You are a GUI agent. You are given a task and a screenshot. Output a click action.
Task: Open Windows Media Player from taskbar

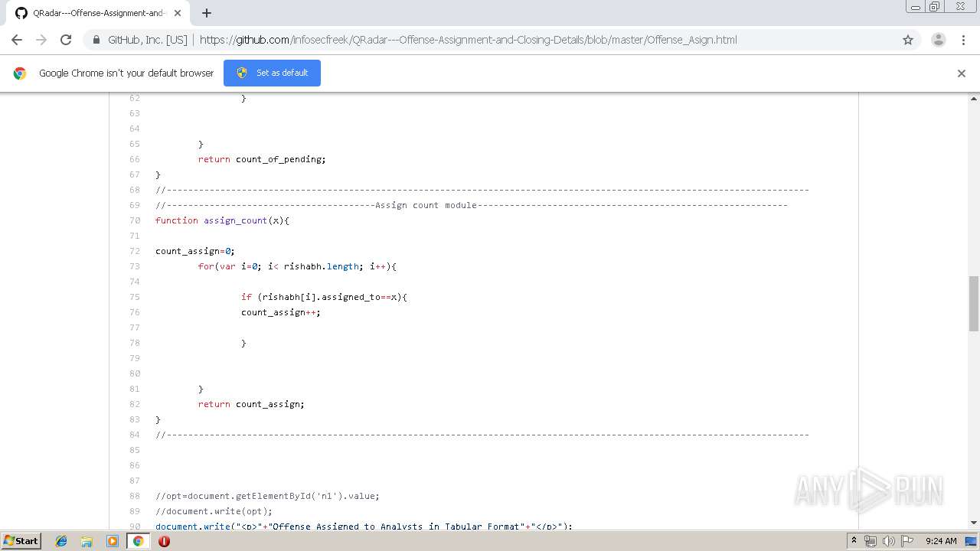[x=113, y=541]
